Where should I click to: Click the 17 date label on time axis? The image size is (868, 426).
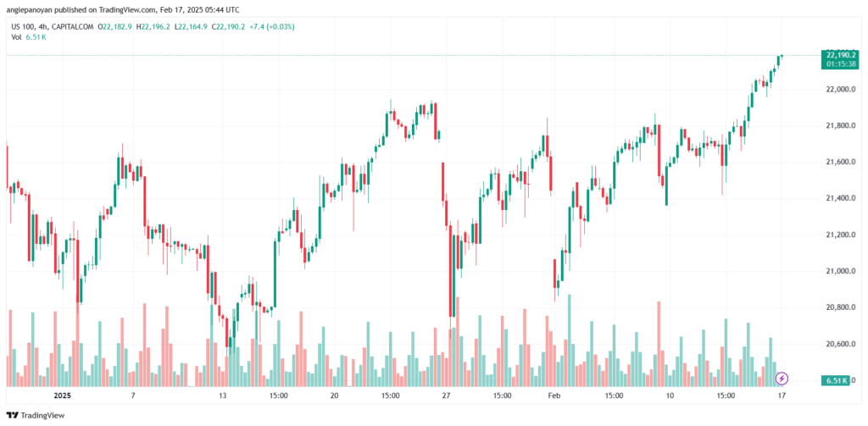pyautogui.click(x=782, y=396)
